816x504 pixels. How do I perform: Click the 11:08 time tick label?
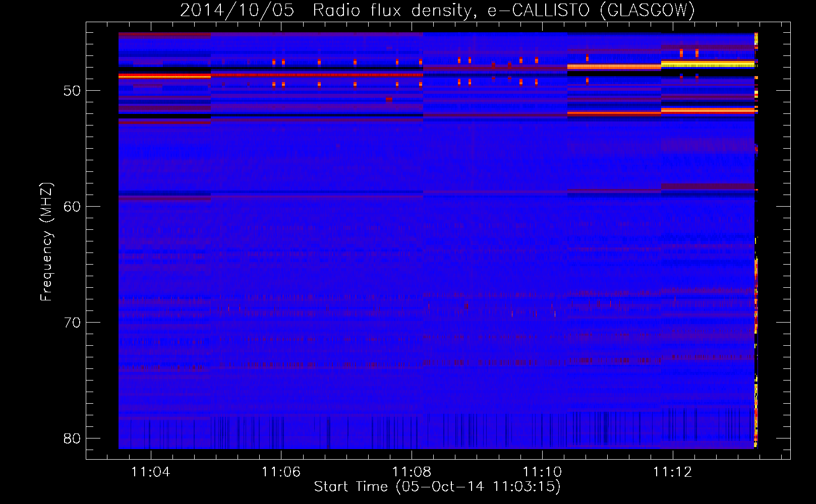(x=412, y=472)
